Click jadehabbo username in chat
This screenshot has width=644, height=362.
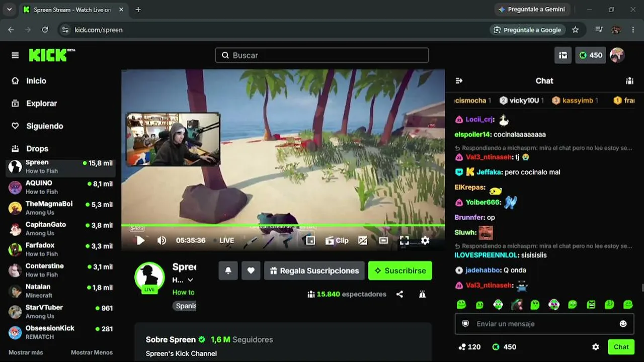482,270
